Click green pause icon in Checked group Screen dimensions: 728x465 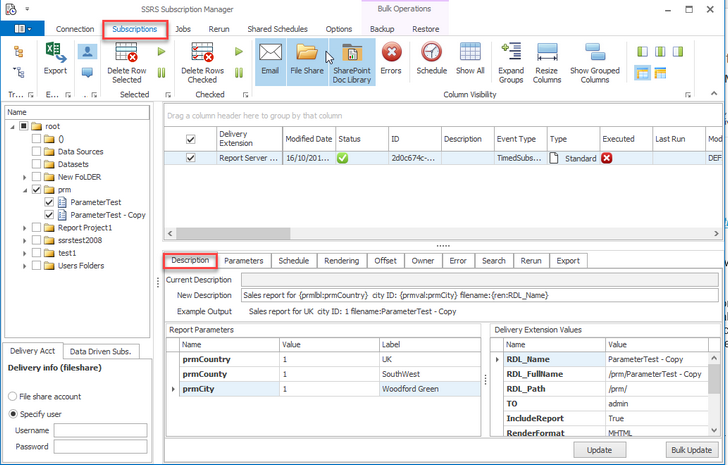click(x=239, y=72)
